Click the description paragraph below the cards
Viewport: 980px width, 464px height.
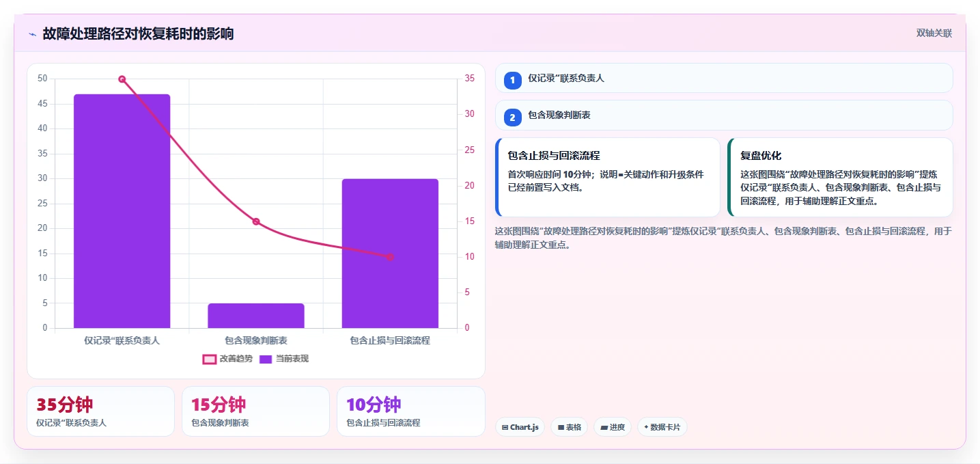723,238
